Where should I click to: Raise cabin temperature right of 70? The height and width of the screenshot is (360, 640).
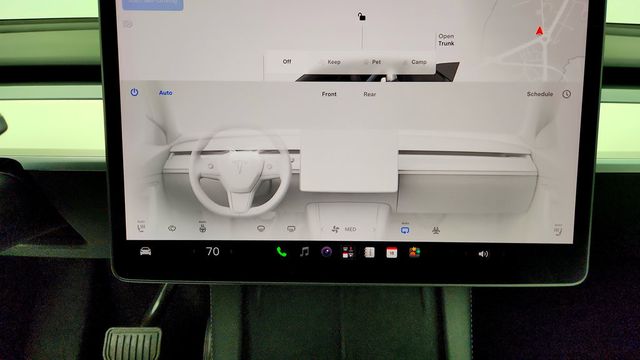[x=231, y=251]
